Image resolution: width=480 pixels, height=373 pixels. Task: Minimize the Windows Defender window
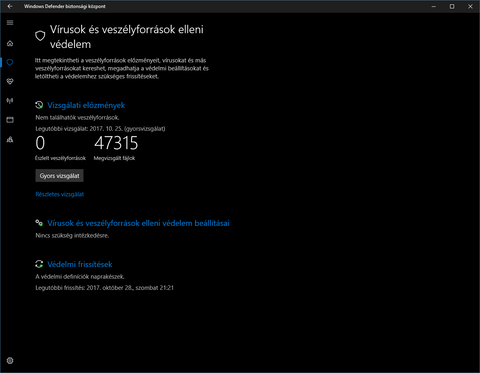434,6
